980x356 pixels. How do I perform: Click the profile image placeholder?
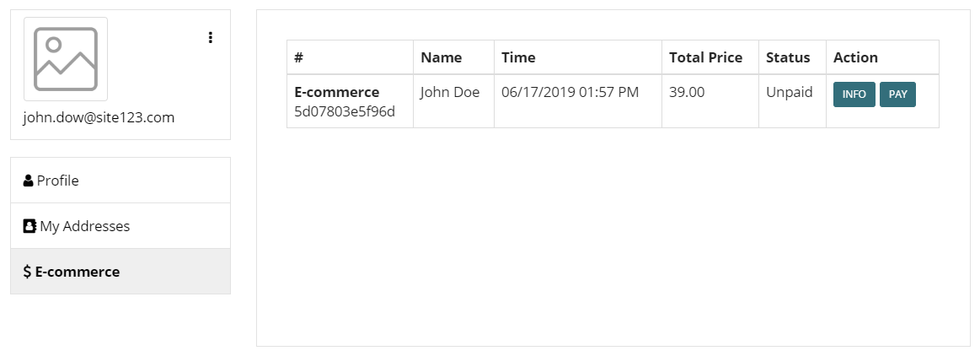(x=66, y=59)
